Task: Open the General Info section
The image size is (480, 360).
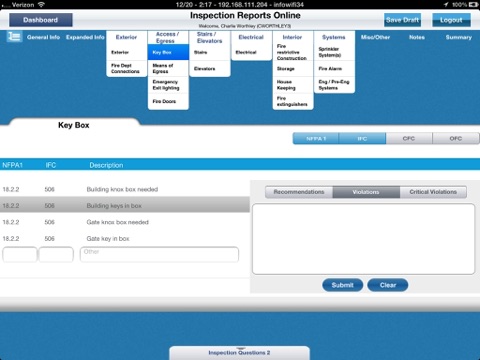Action: [x=43, y=37]
